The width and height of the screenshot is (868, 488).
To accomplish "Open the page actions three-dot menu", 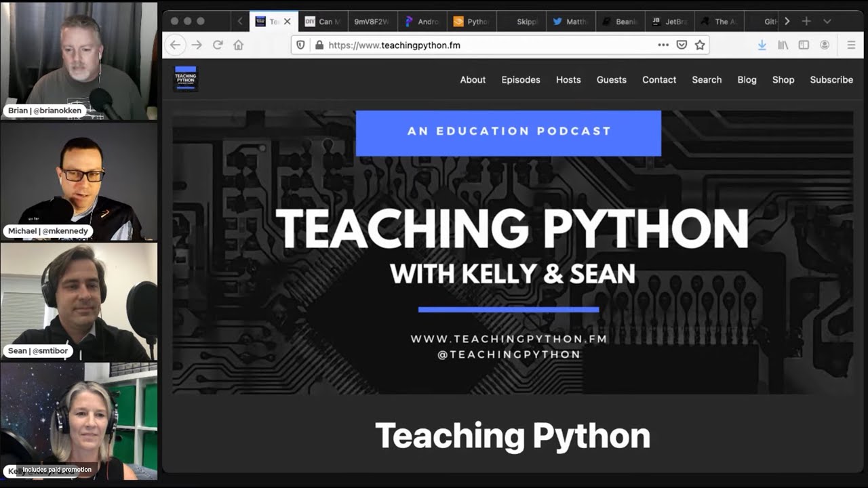I will click(663, 45).
